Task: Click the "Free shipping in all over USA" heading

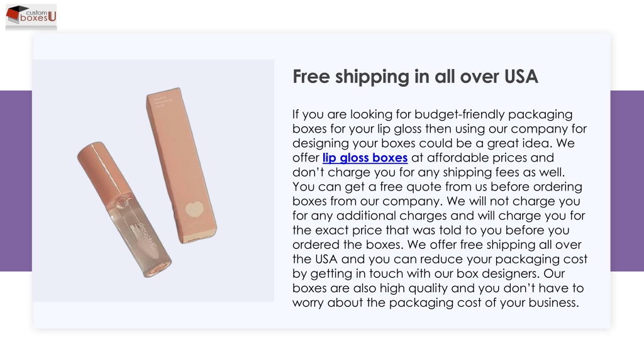Action: click(415, 77)
